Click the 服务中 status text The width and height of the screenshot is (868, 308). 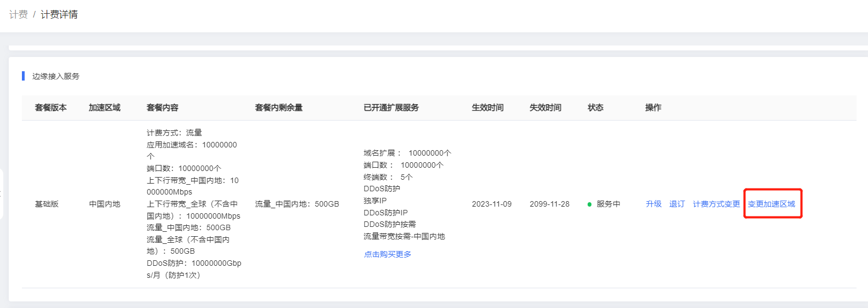pos(608,204)
